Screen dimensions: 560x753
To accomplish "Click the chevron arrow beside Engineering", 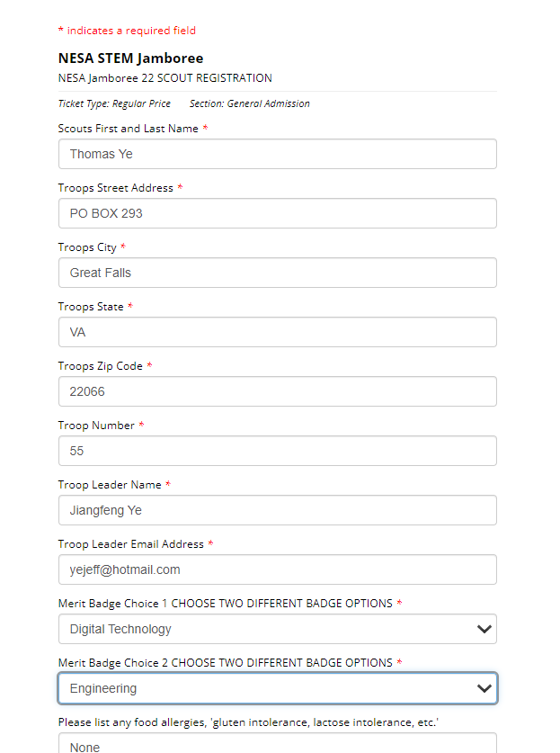I will pos(484,688).
